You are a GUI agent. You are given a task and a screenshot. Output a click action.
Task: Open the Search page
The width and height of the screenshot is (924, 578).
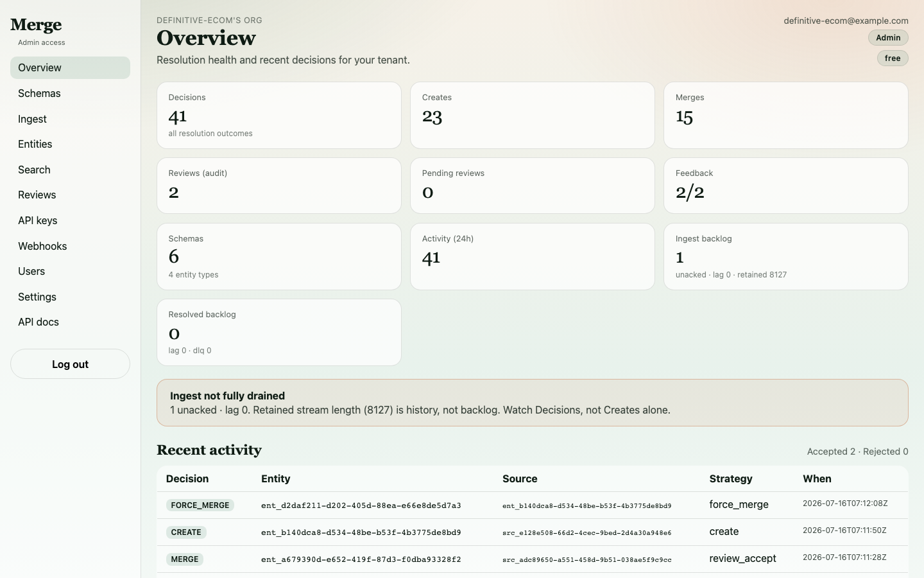[x=70, y=170]
